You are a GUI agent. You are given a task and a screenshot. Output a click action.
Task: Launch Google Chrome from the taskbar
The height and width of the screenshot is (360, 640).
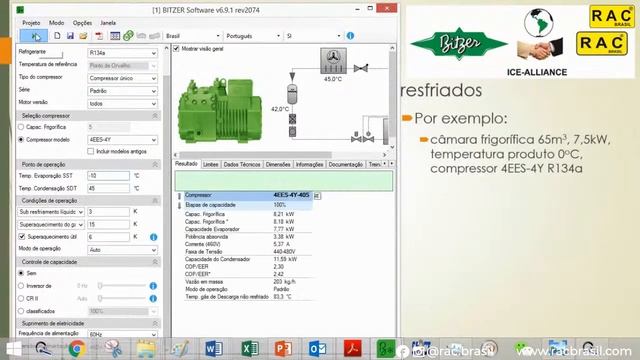(x=77, y=349)
